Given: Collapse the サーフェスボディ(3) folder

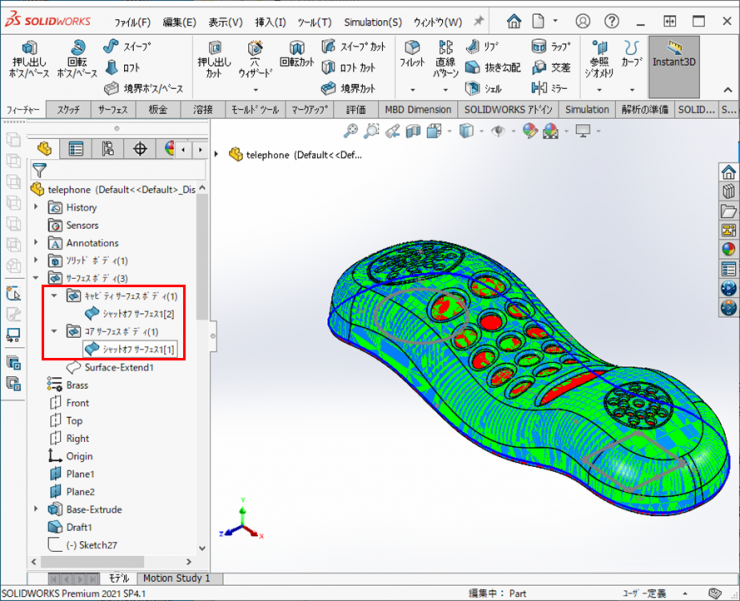Looking at the screenshot, I should click(x=37, y=278).
